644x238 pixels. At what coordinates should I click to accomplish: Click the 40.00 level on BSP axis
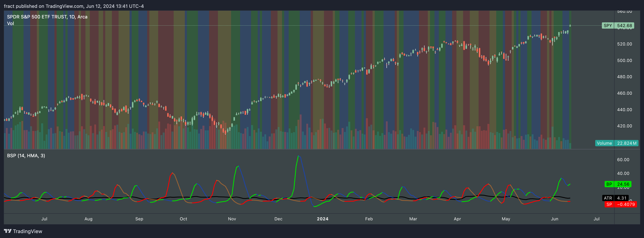click(x=623, y=174)
